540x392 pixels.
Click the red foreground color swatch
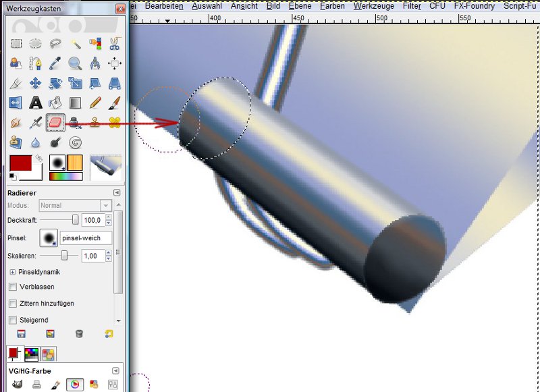point(20,163)
